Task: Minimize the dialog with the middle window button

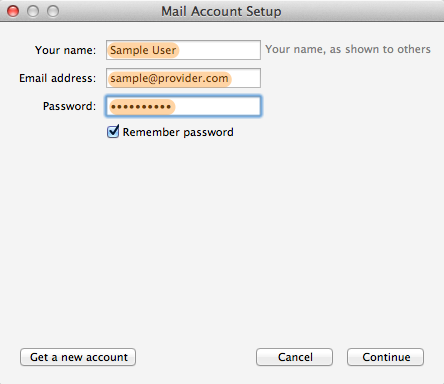Action: pos(33,11)
